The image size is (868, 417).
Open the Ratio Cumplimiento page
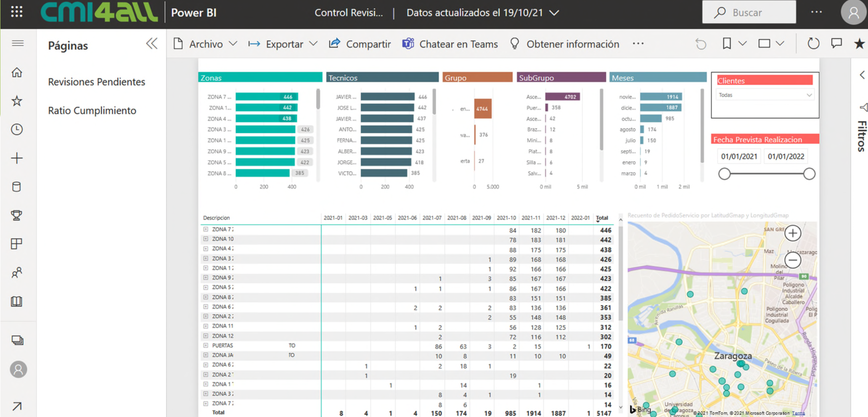[x=92, y=111]
